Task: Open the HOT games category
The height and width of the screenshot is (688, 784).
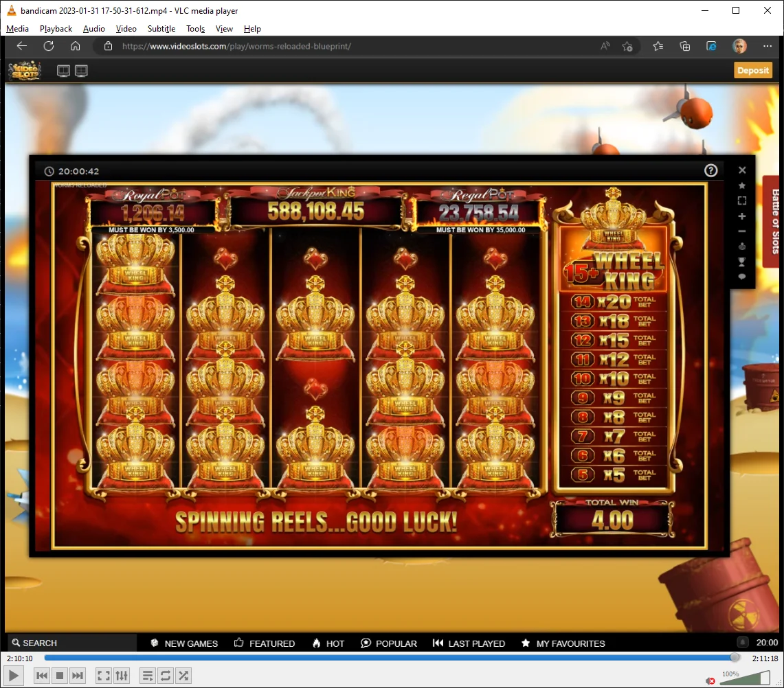Action: [x=328, y=643]
